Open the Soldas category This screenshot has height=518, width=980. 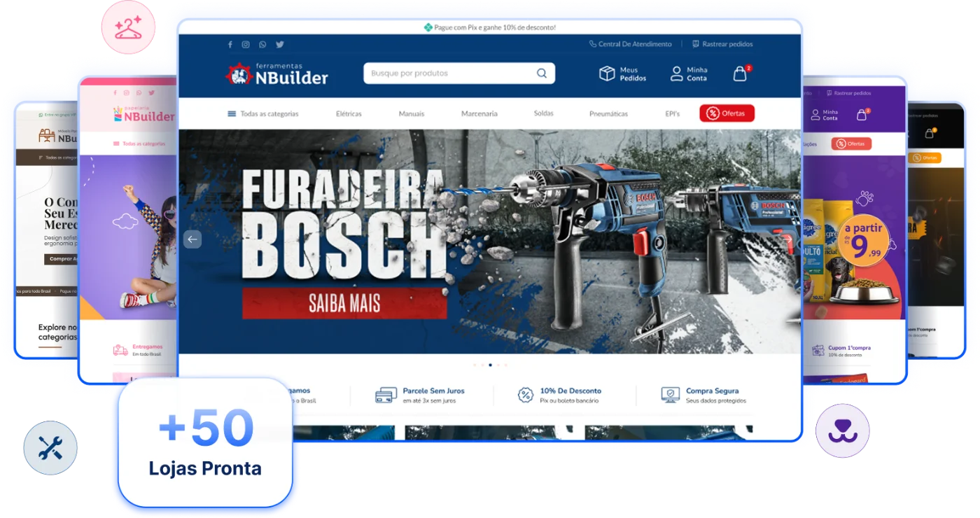(543, 113)
